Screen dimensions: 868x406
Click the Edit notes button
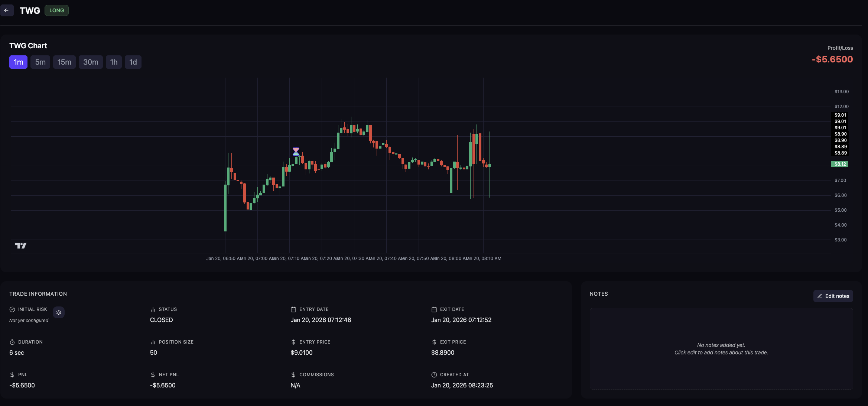pyautogui.click(x=833, y=296)
